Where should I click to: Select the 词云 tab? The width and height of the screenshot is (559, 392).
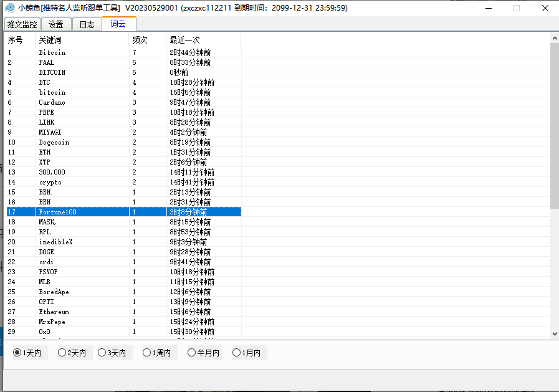(118, 24)
